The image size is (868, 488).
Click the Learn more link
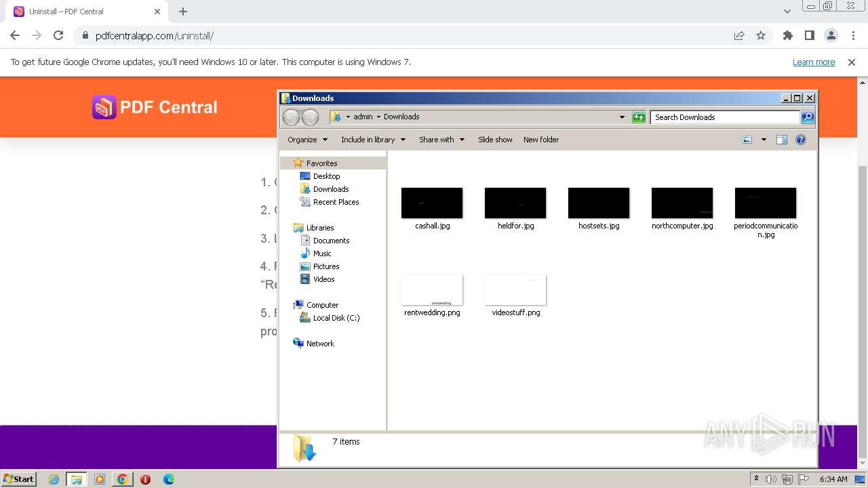pos(814,62)
